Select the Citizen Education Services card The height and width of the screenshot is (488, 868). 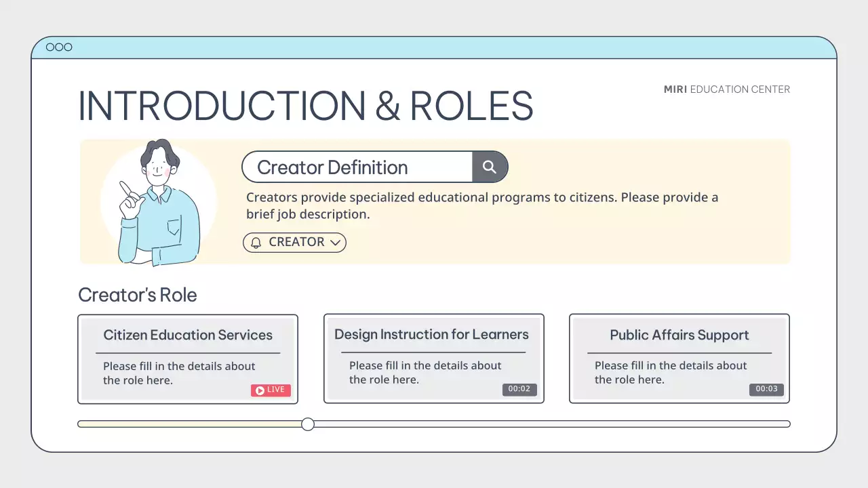point(188,359)
